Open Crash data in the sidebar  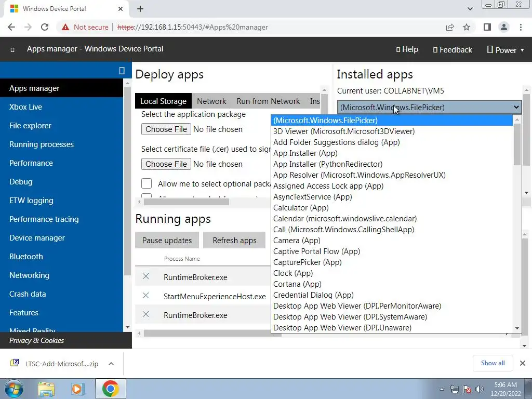click(62, 294)
